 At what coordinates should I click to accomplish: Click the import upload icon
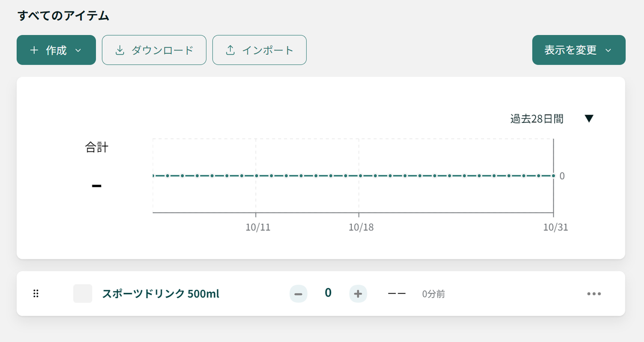(x=230, y=50)
